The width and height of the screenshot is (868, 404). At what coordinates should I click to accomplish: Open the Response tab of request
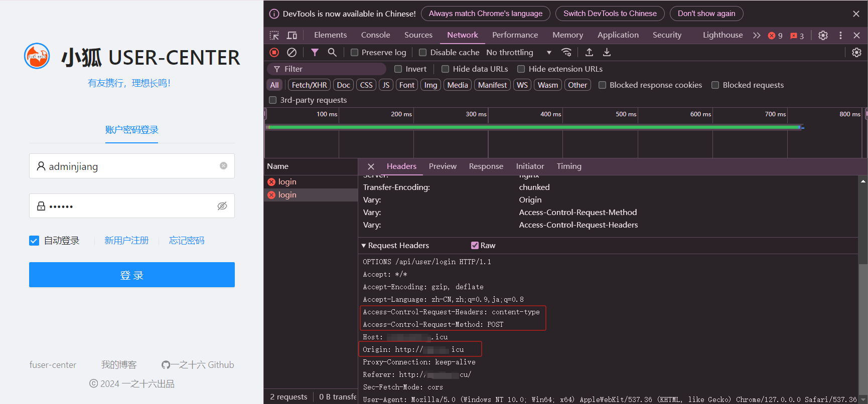tap(486, 166)
